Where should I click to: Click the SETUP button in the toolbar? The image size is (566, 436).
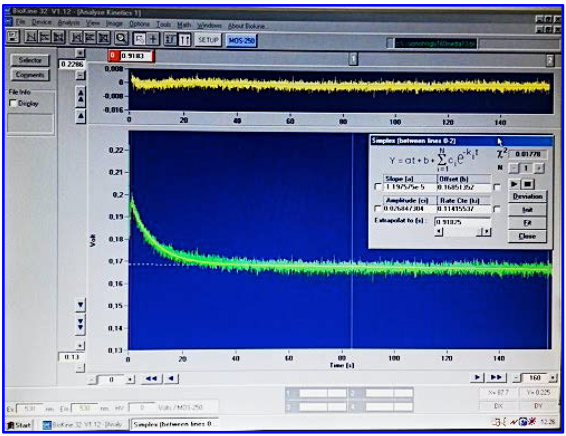[x=208, y=40]
